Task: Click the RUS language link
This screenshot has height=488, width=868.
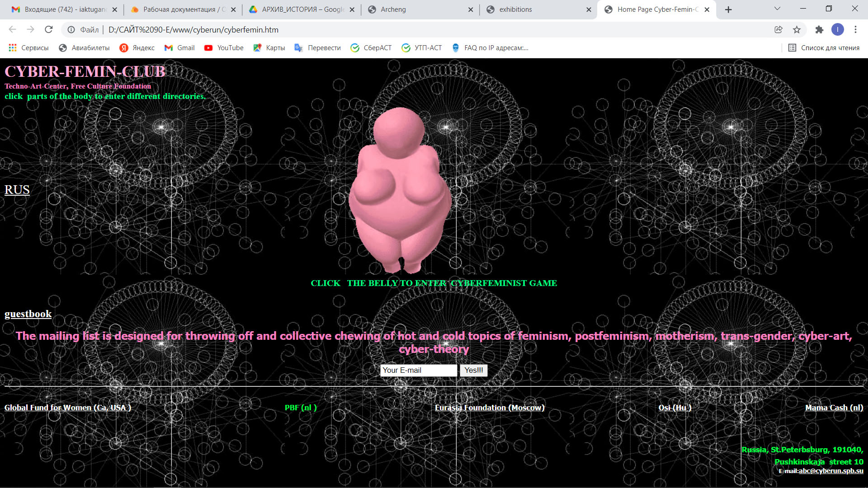Action: tap(17, 190)
